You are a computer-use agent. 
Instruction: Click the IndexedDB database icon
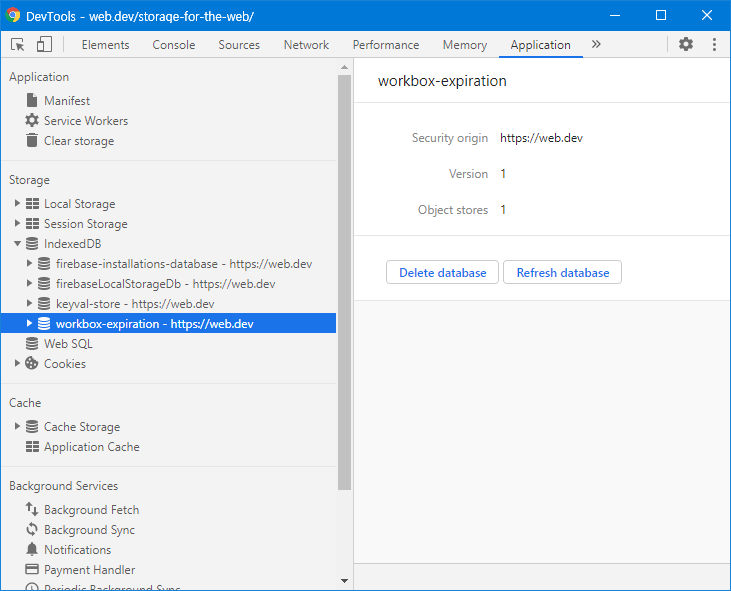32,243
